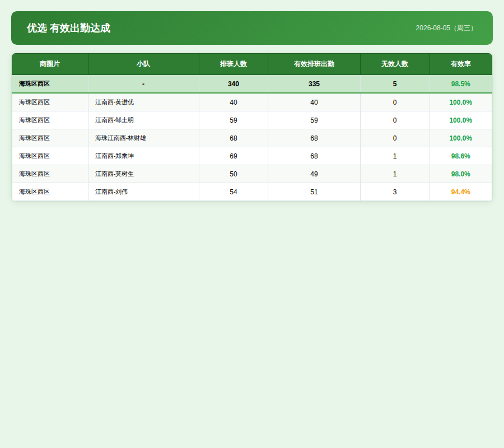Click the 优选 有效出勤达成 title
Screen dimensions: 504x448
68,28
